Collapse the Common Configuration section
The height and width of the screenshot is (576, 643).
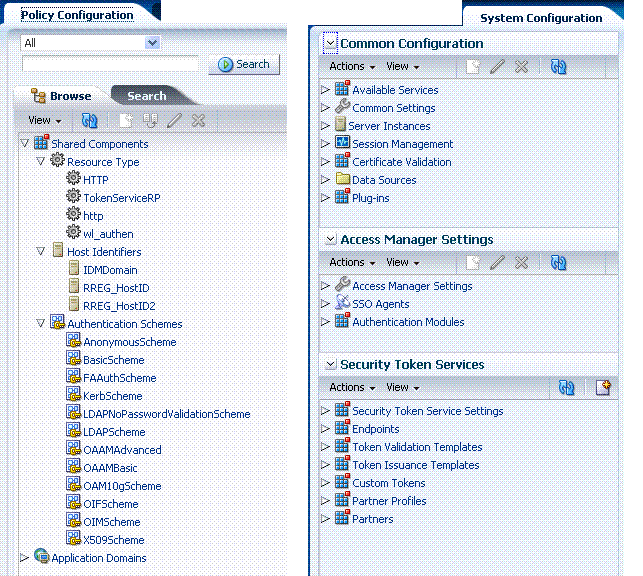pos(330,43)
